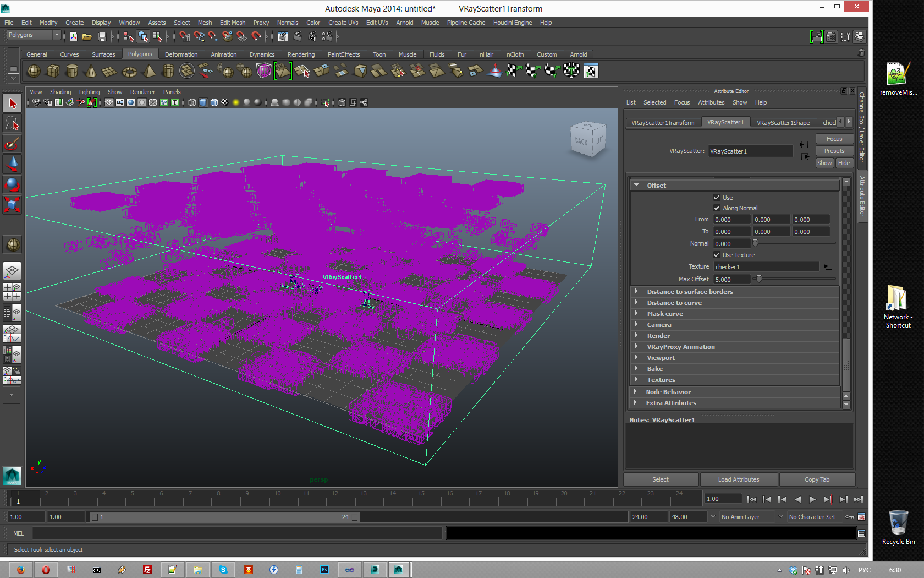Switch to the Dynamics shelf tab

(x=262, y=54)
